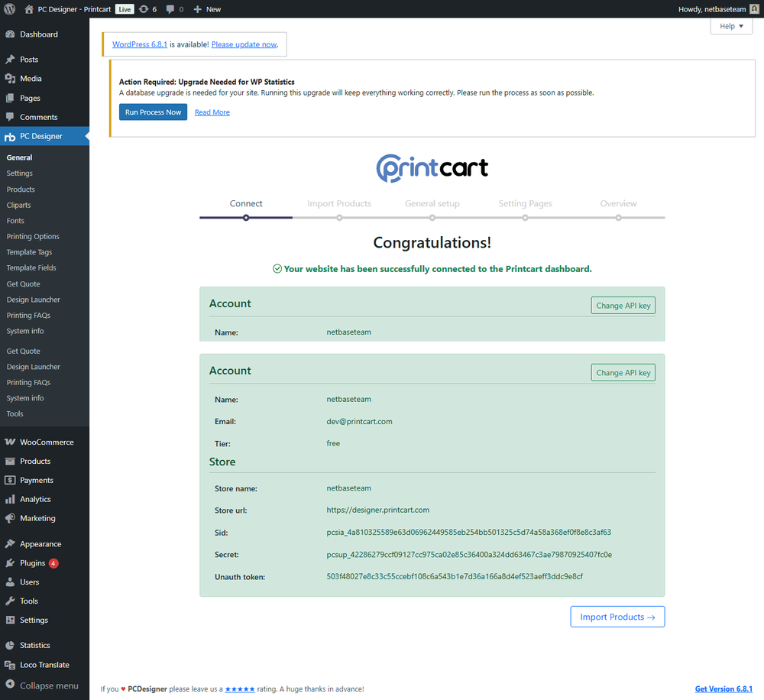Open Printing Options submenu item
This screenshot has width=764, height=700.
(33, 237)
